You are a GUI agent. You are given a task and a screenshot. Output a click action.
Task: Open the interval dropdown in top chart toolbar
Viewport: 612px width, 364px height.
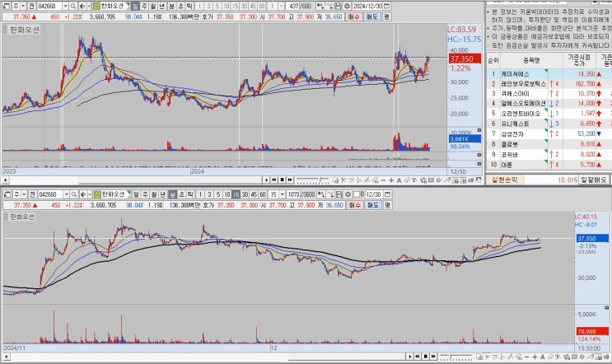tap(282, 6)
